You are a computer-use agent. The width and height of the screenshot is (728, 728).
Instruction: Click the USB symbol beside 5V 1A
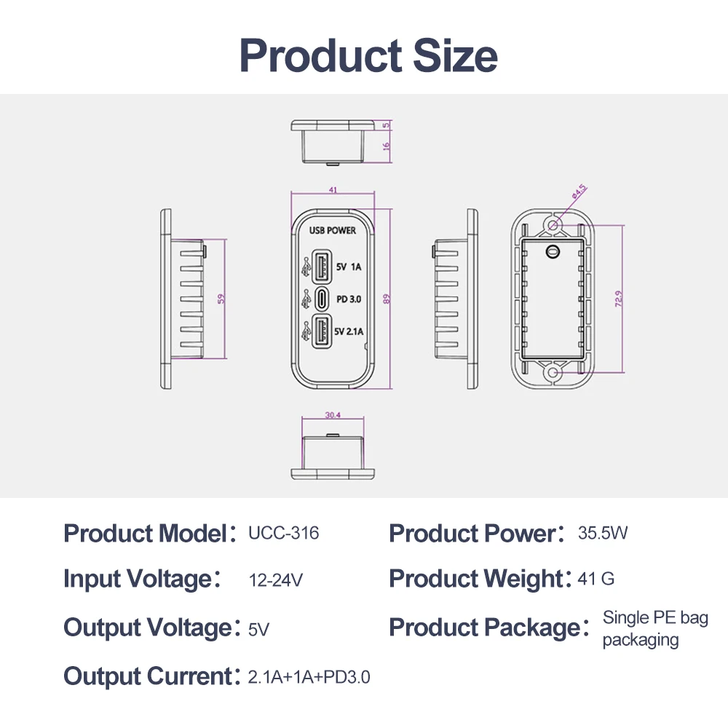(305, 267)
